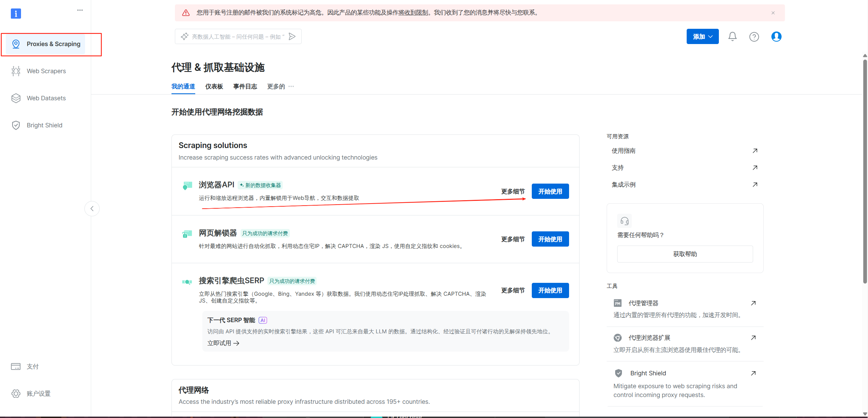
Task: Select the Bright Shield sidebar icon
Action: 16,125
